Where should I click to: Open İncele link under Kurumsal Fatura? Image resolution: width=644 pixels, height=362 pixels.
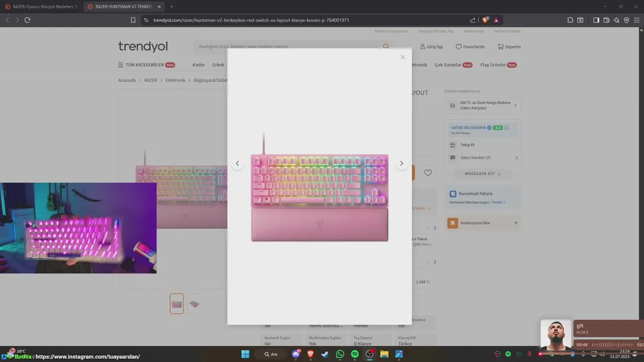[x=498, y=202]
